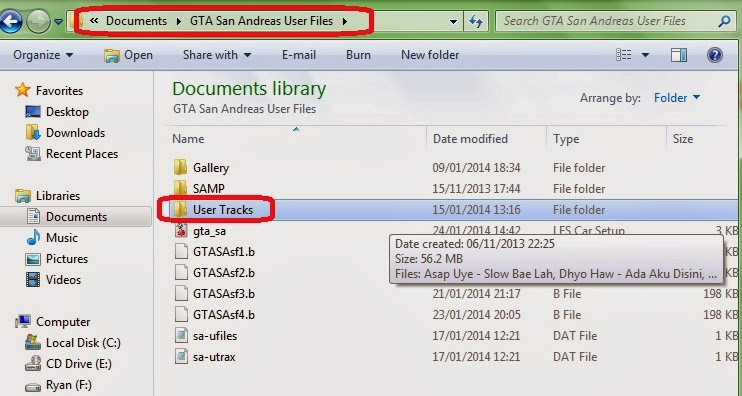
Task: Select the GTASAsf1.b file
Action: coord(224,252)
